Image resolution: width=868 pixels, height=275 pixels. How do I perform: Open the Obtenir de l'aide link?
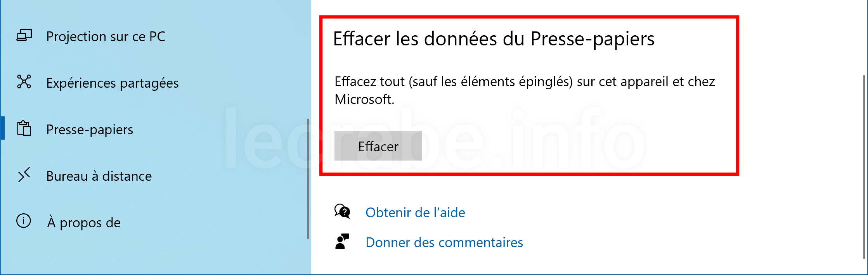click(415, 213)
